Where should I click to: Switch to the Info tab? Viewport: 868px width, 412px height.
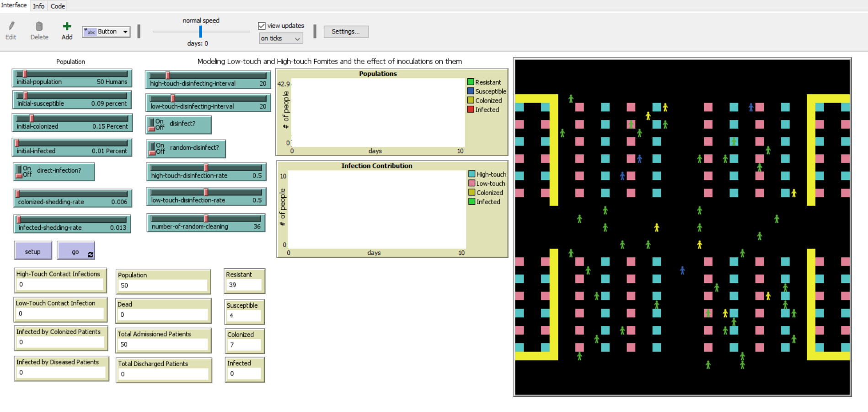pyautogui.click(x=39, y=6)
